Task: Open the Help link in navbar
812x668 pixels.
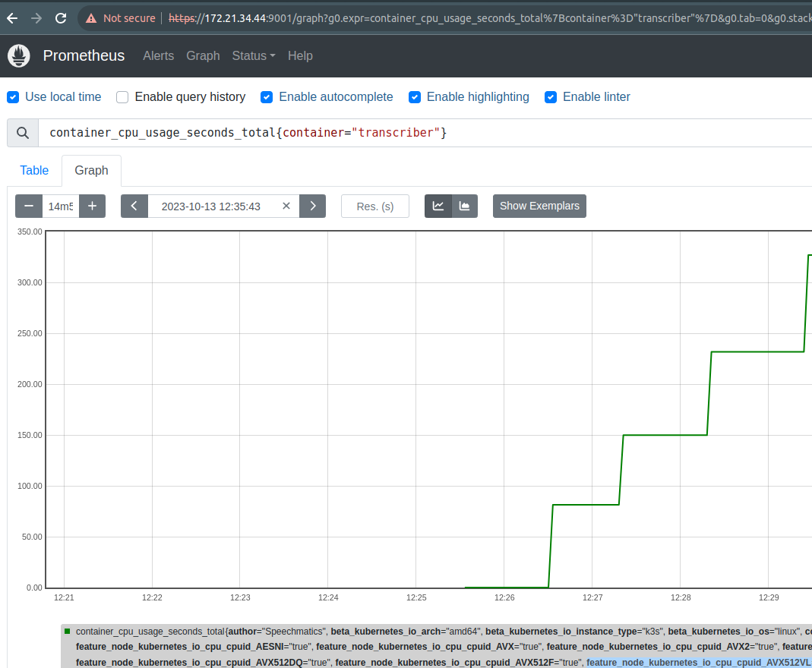Action: [x=300, y=56]
